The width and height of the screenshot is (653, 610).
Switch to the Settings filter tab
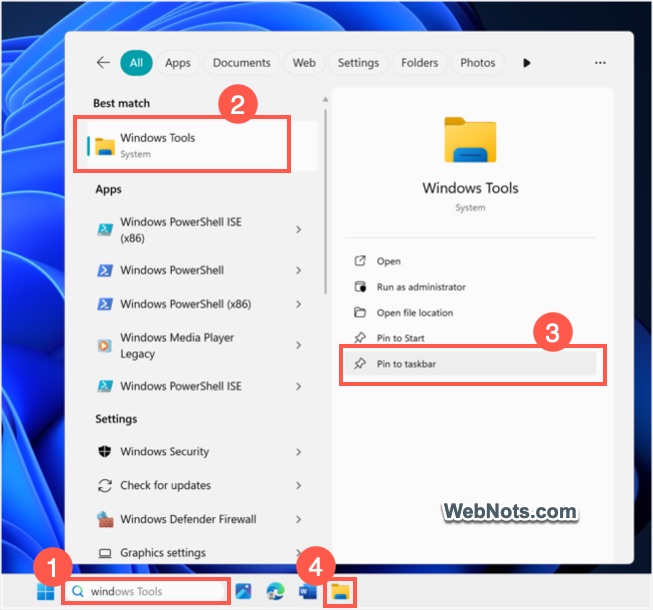pyautogui.click(x=358, y=63)
